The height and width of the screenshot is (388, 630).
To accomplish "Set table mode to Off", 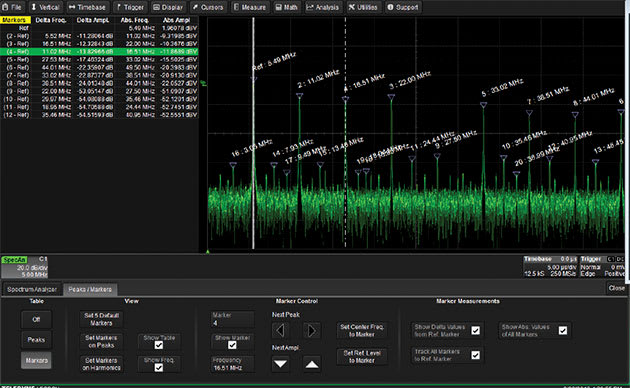I will [x=36, y=319].
